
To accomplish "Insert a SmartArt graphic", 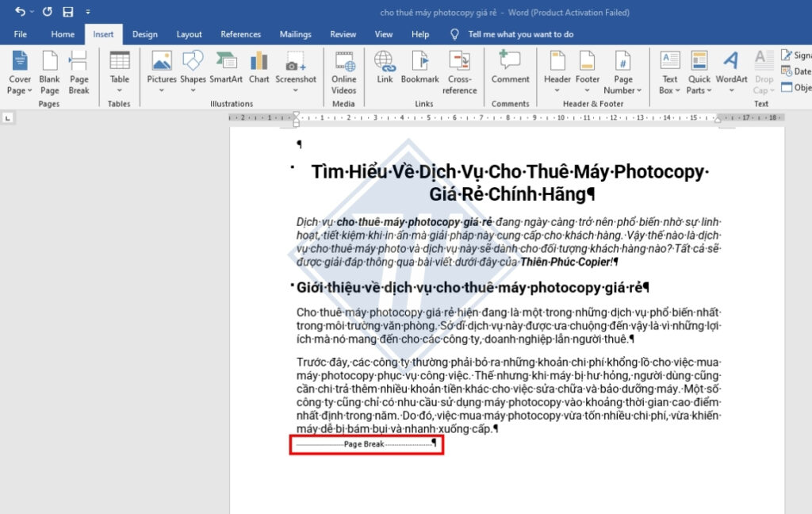I will point(226,67).
